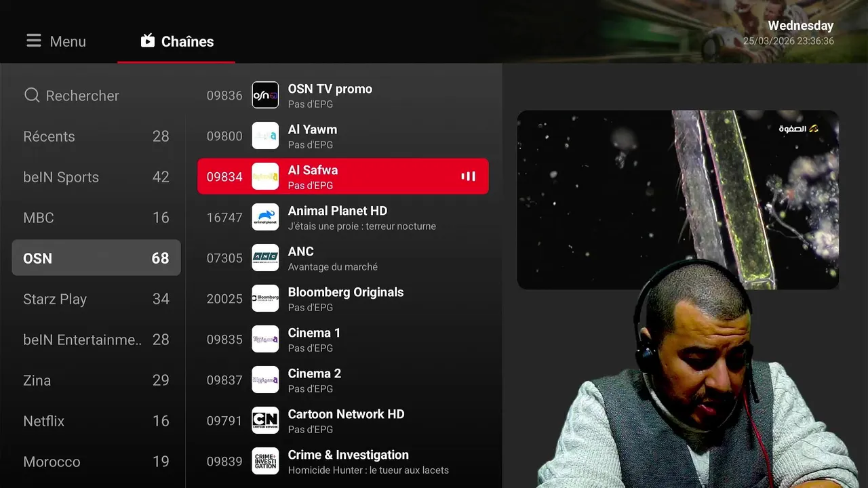Click the 25/03/2026 23:36:36 timestamp
This screenshot has width=868, height=488.
[x=789, y=41]
